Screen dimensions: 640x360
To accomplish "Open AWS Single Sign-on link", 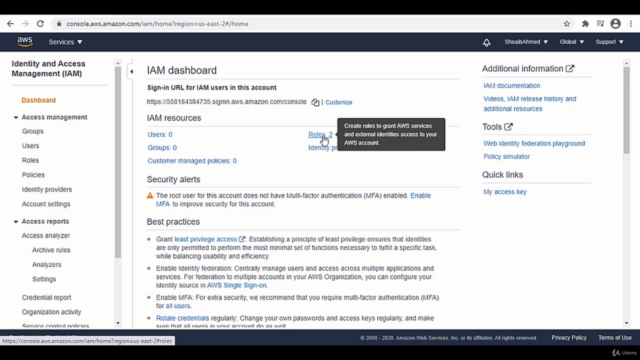I will point(236,285).
